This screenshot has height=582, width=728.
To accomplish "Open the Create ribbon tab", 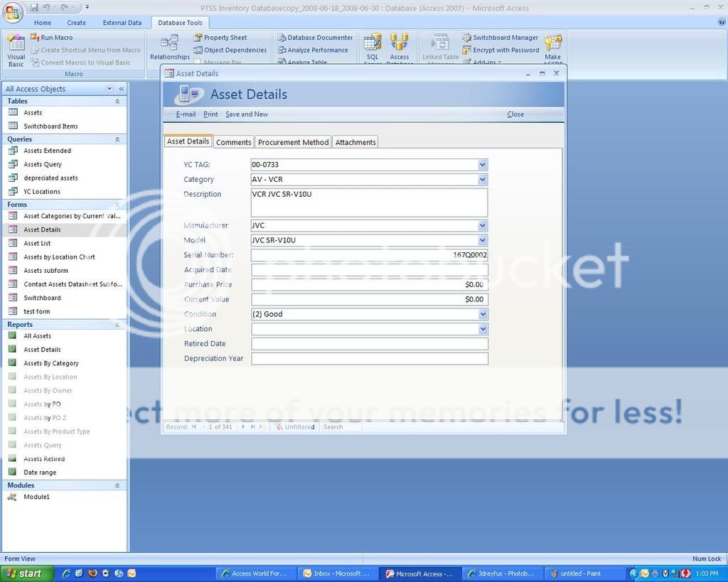I will tap(76, 22).
